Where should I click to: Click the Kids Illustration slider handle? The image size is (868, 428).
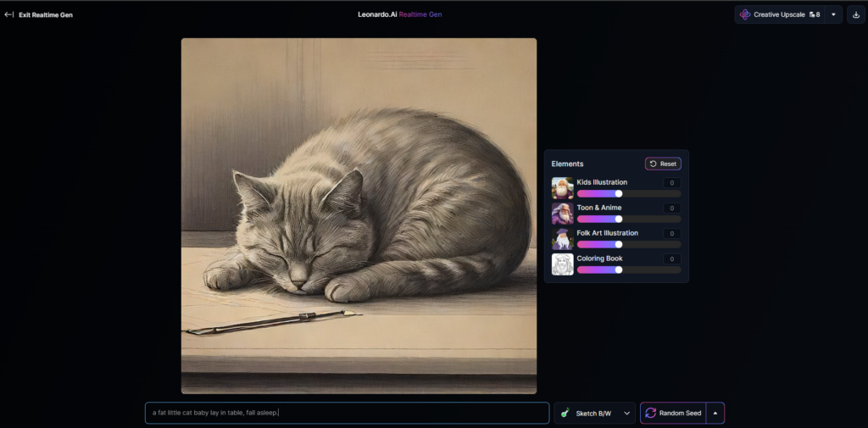pos(619,193)
